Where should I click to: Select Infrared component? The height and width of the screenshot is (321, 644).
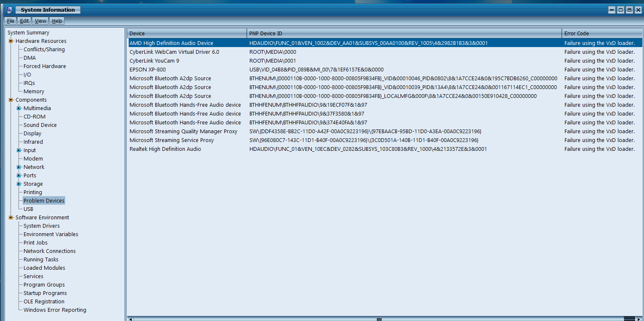[x=33, y=142]
